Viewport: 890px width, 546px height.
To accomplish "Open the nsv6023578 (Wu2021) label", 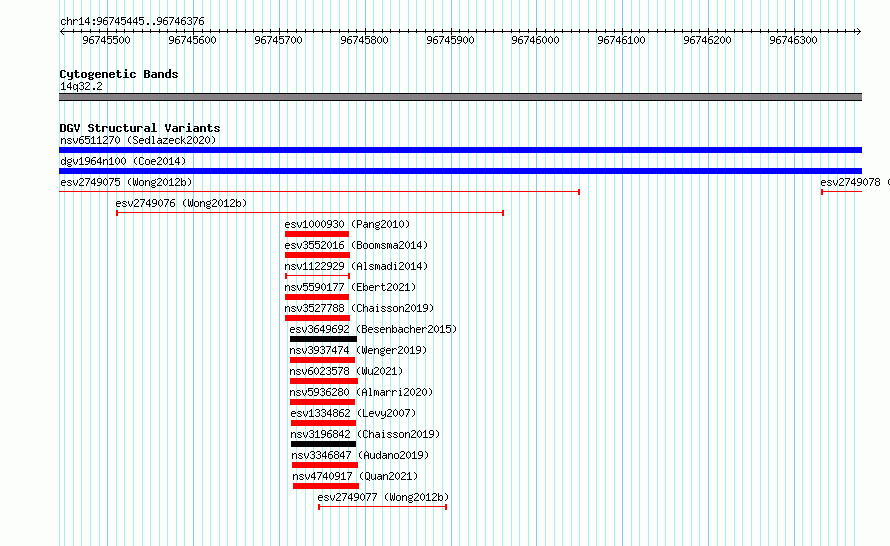I will tap(346, 371).
